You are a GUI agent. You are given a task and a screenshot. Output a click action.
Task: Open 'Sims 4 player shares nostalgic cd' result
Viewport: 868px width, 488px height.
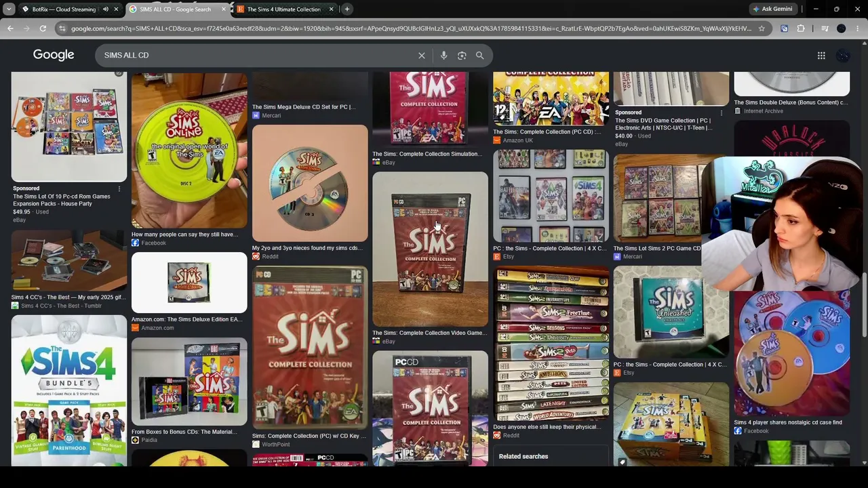(788, 422)
